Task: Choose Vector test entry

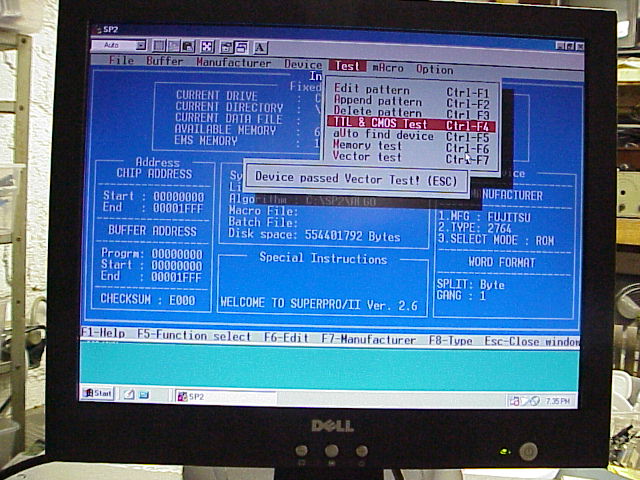Action: [411, 158]
